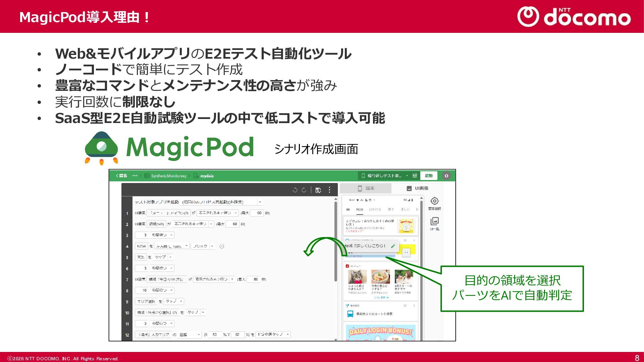Open the run settings sliders icon

pos(415,176)
